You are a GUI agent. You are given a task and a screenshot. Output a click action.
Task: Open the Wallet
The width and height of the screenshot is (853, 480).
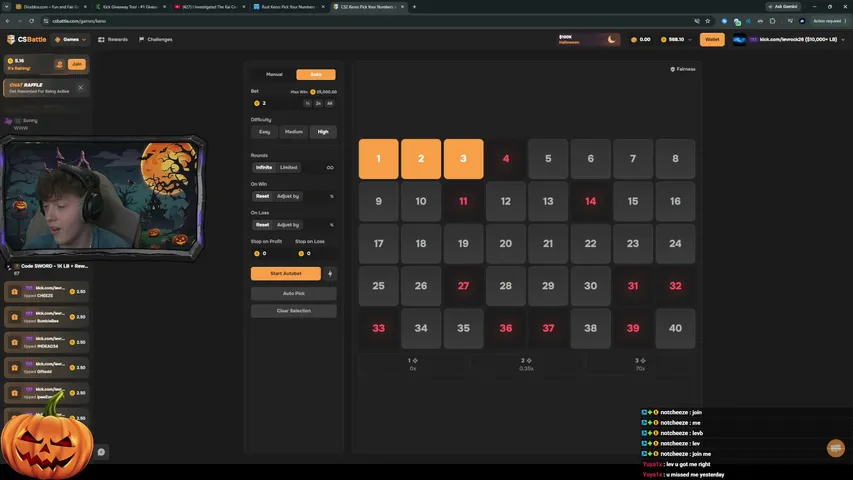click(x=712, y=39)
